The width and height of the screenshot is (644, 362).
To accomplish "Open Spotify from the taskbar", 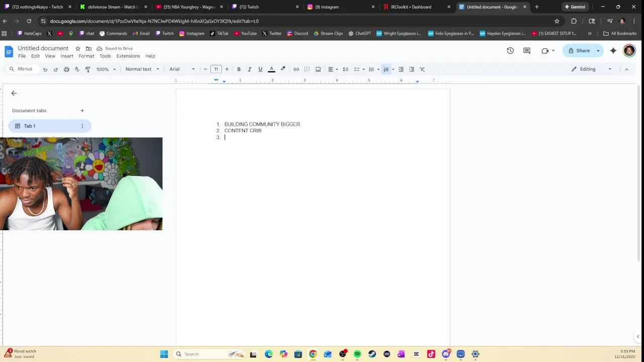I will (x=357, y=354).
